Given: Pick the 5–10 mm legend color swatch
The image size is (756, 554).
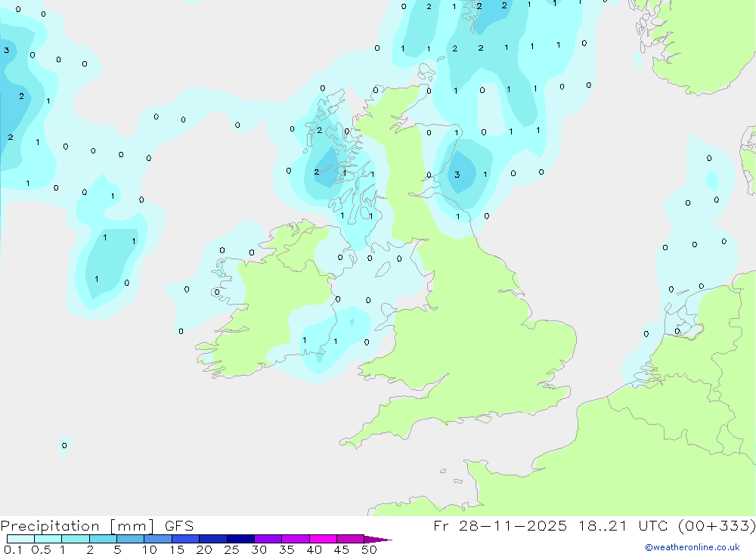Looking at the screenshot, I should pos(130,539).
